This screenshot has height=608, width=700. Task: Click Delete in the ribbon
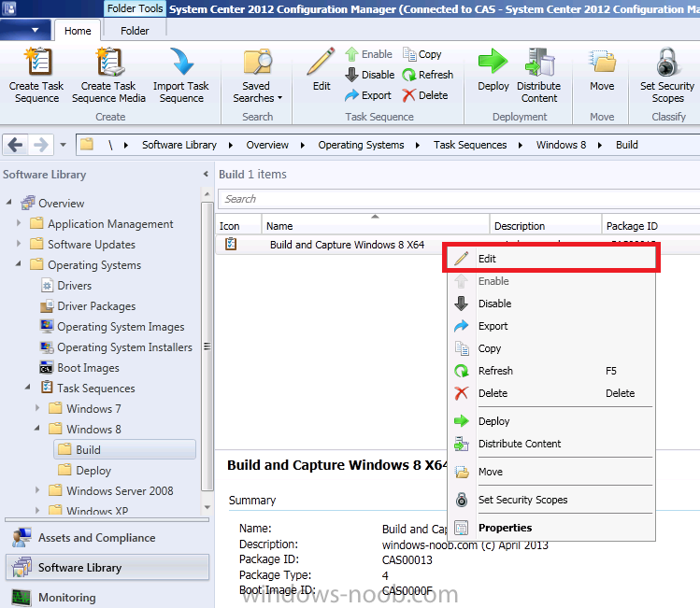425,95
